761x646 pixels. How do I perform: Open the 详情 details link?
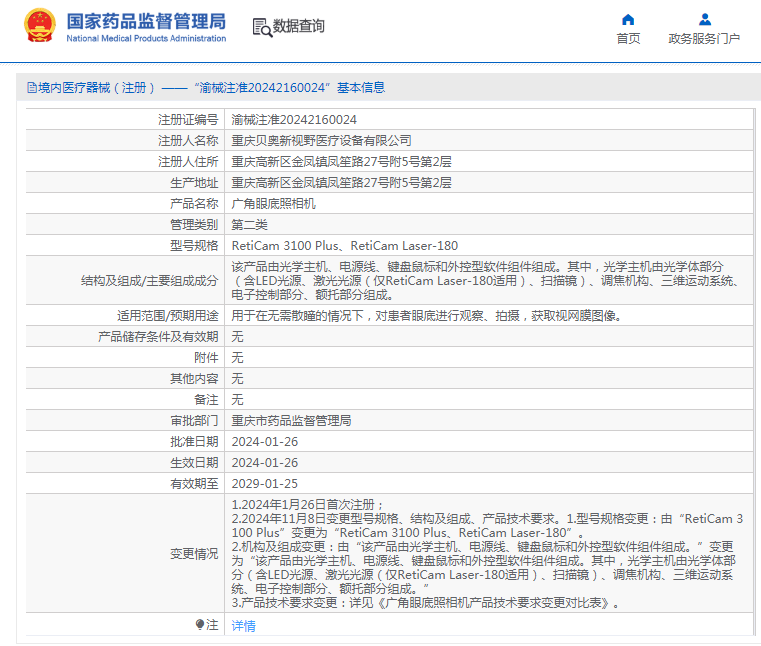243,626
